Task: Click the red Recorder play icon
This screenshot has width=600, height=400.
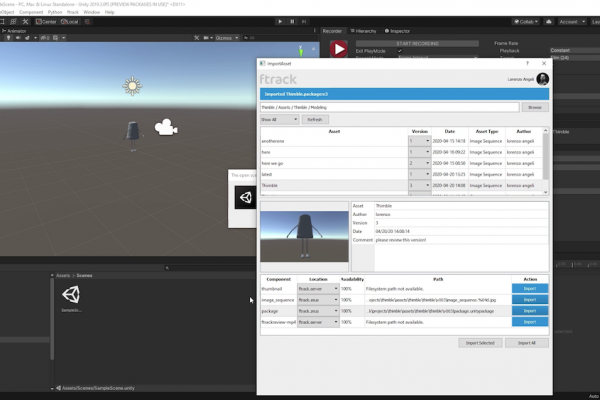Action: coord(339,49)
